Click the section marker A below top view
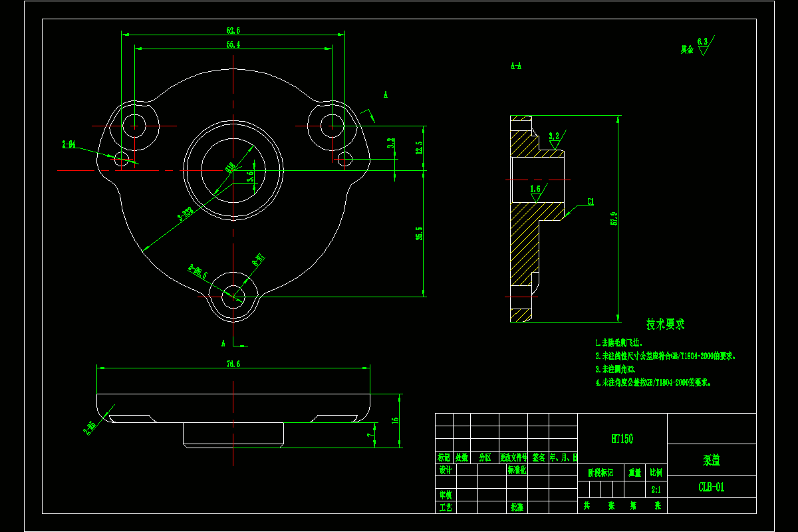The image size is (798, 532). pyautogui.click(x=223, y=343)
